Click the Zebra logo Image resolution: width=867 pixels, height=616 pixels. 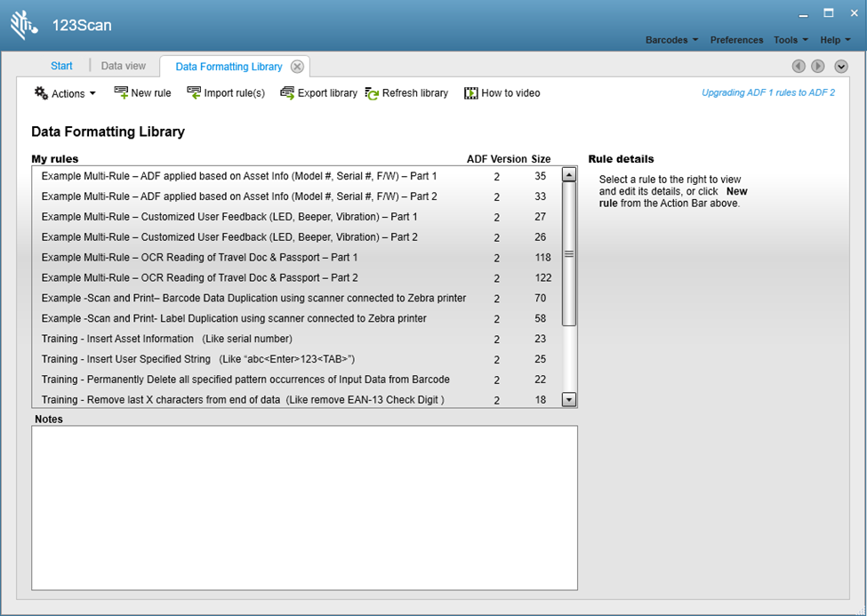(22, 23)
